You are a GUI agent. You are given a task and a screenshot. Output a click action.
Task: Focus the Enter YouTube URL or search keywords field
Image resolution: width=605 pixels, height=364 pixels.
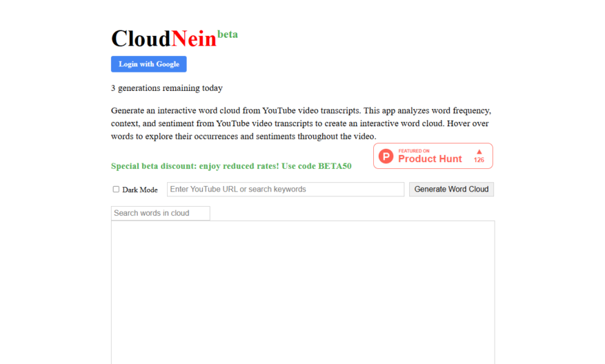[286, 190]
